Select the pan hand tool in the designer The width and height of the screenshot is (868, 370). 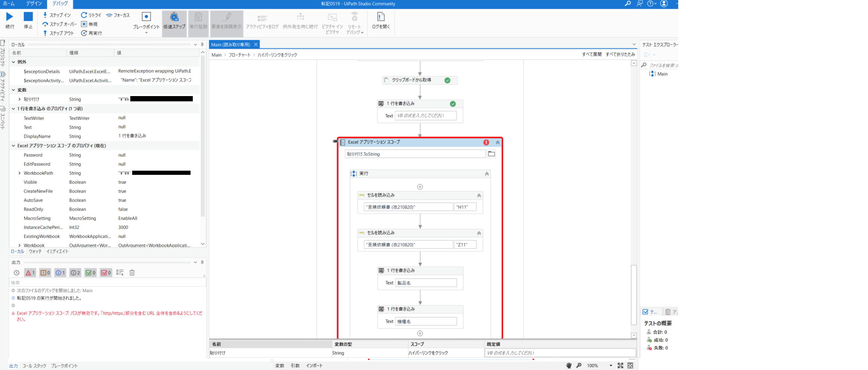tap(569, 365)
